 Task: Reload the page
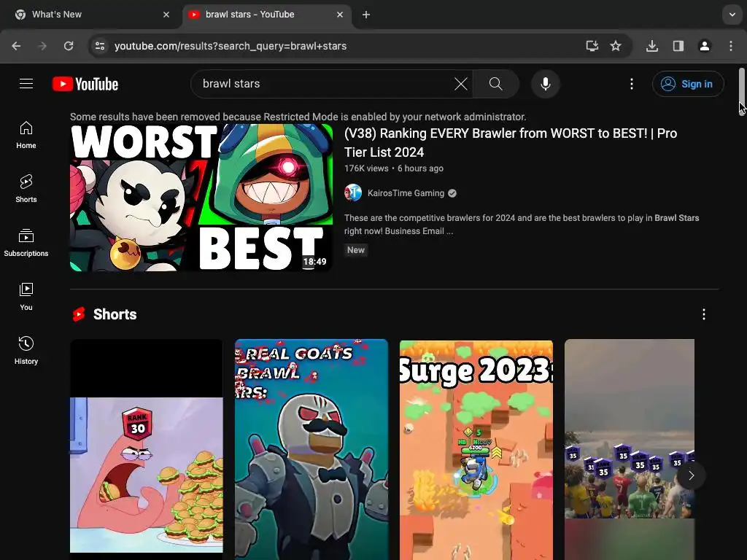pyautogui.click(x=69, y=46)
